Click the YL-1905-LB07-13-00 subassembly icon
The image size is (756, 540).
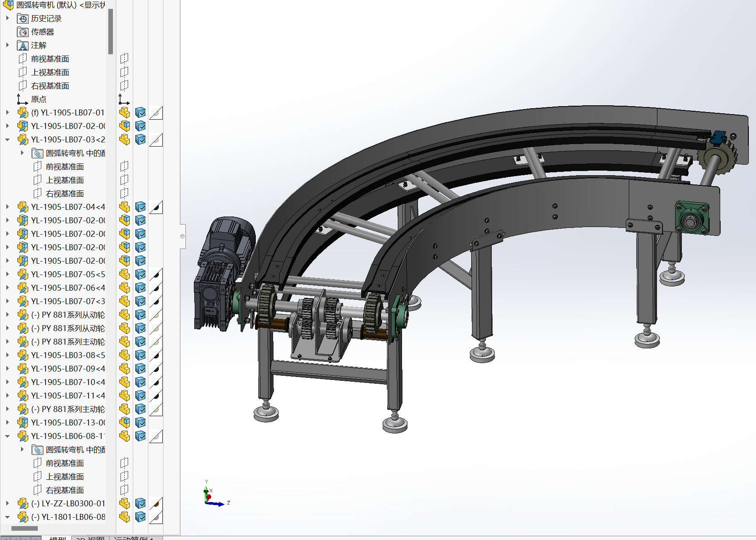click(x=23, y=422)
